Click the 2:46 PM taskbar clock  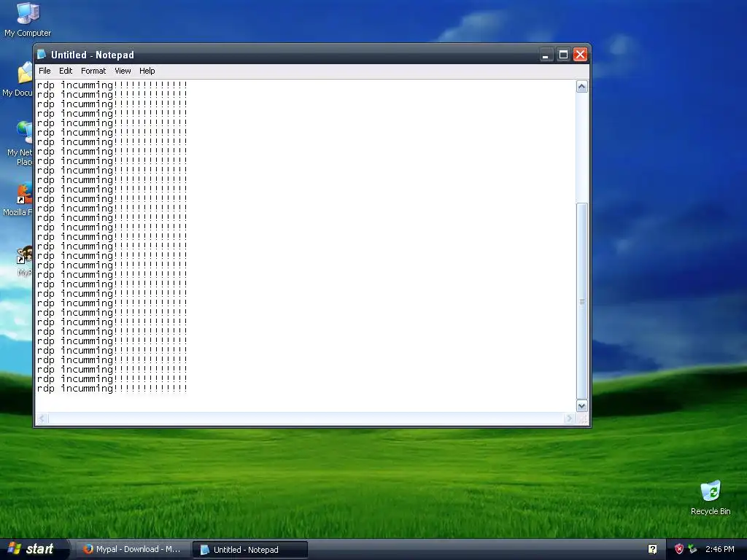click(720, 549)
